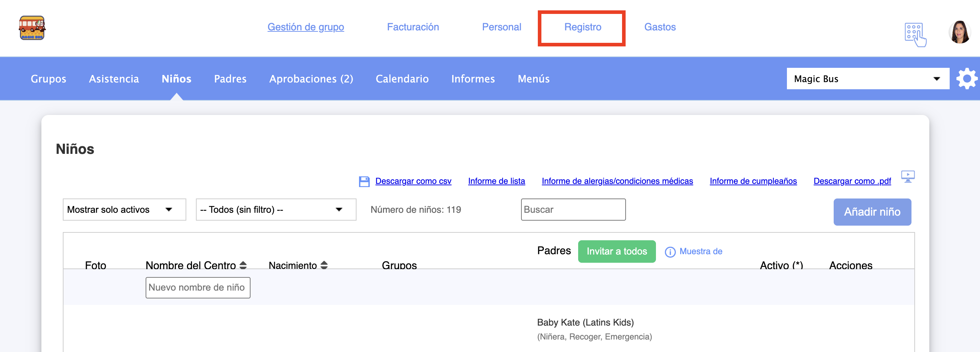Open the keypad check-in icon
The height and width of the screenshot is (352, 980).
click(915, 35)
